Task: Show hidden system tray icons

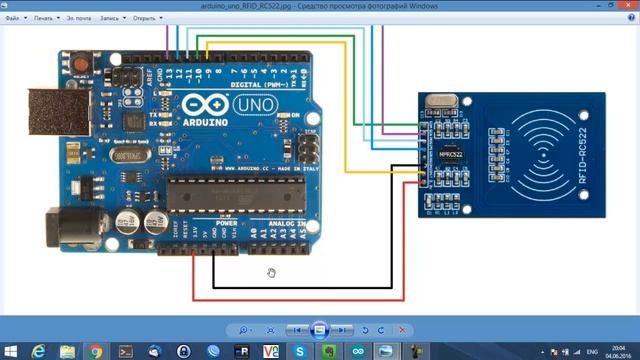Action: (x=542, y=352)
